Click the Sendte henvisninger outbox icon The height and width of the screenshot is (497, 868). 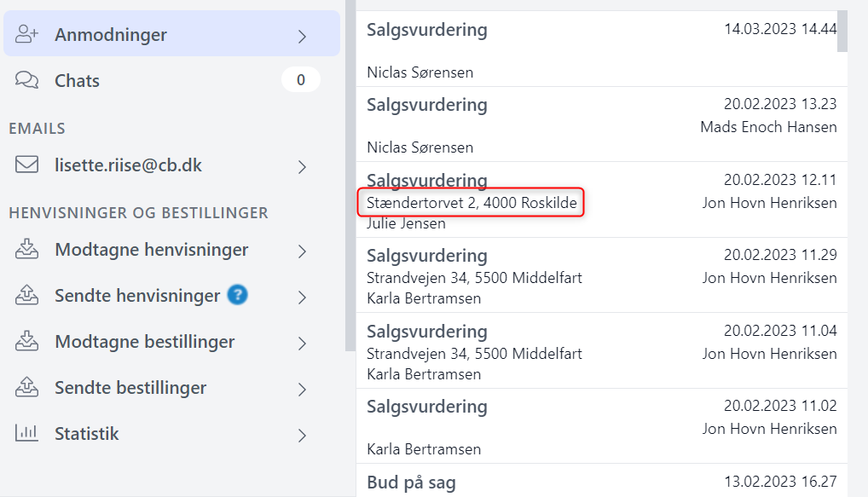pyautogui.click(x=28, y=296)
